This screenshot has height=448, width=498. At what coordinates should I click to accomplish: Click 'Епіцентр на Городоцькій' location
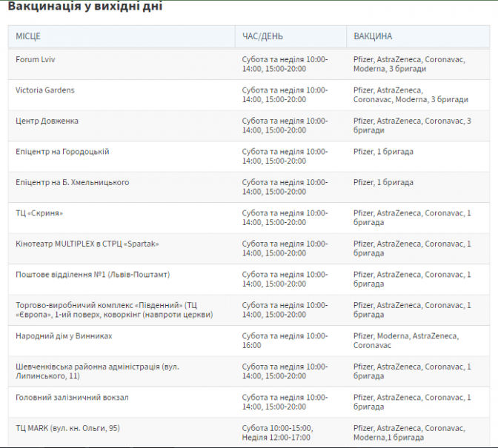coord(62,152)
